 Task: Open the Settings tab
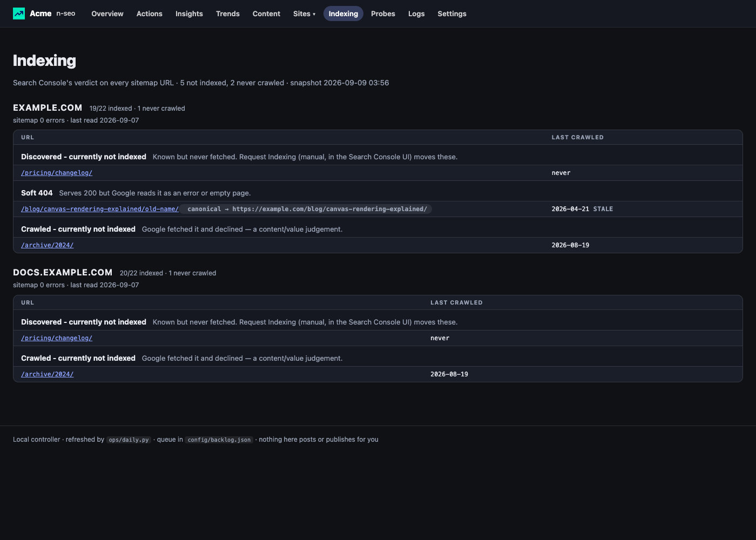[x=452, y=13]
